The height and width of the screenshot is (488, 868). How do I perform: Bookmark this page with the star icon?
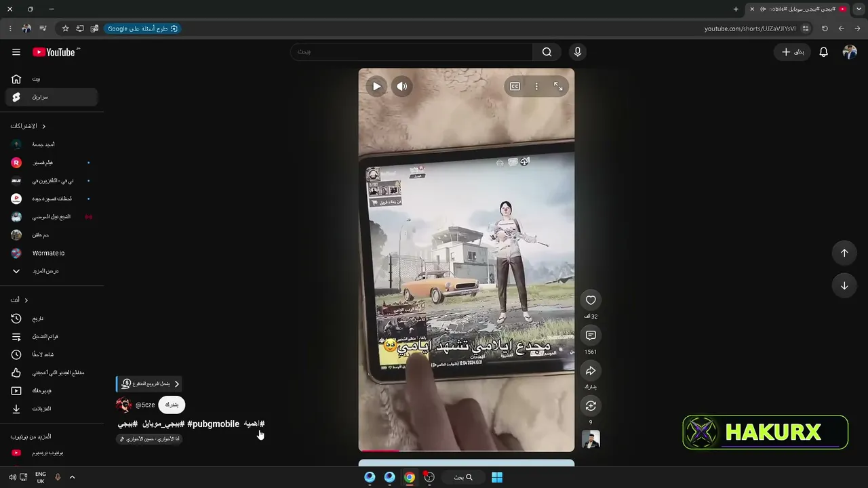[x=65, y=28]
